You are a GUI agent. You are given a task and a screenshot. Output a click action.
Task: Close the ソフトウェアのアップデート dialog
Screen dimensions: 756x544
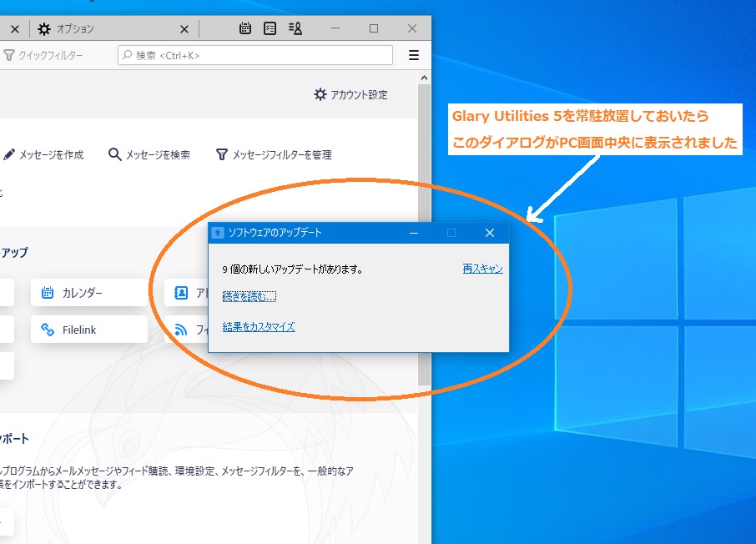pyautogui.click(x=490, y=233)
